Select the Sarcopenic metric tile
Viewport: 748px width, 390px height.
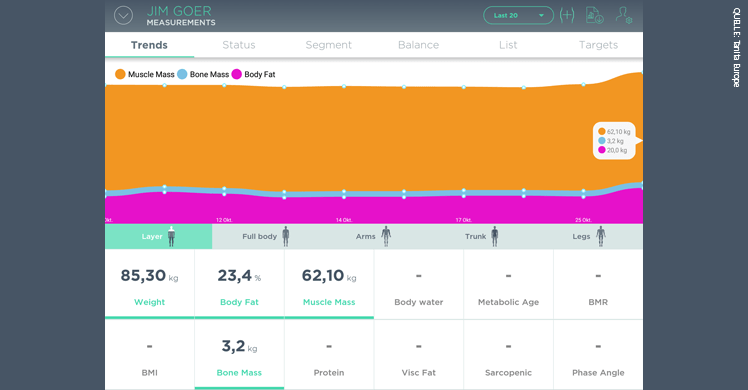pos(508,355)
